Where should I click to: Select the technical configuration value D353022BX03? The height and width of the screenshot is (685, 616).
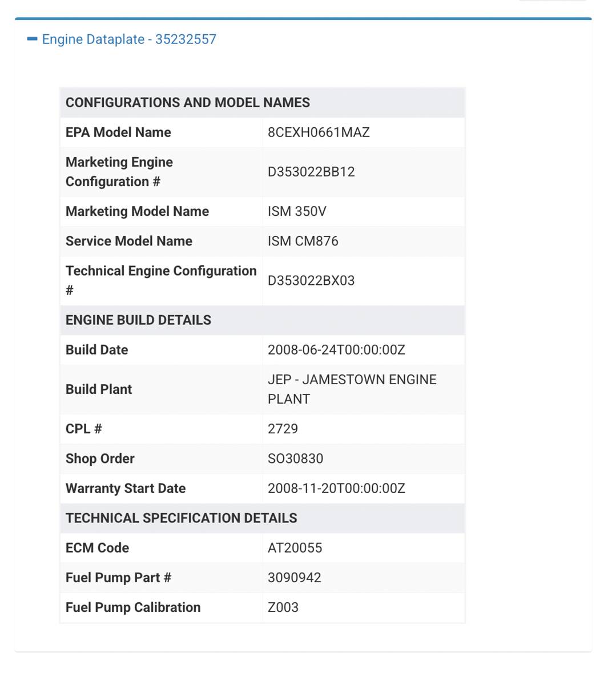click(311, 281)
